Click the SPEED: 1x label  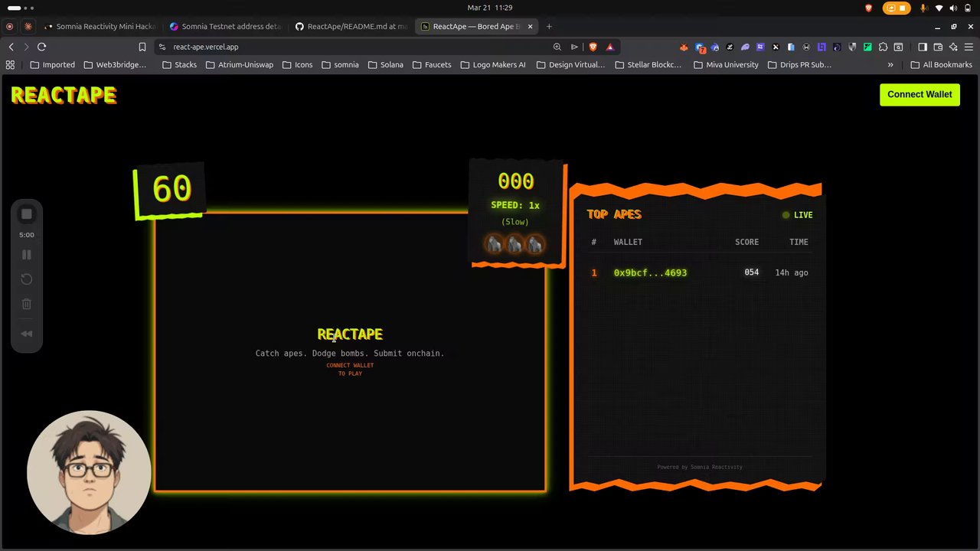515,205
